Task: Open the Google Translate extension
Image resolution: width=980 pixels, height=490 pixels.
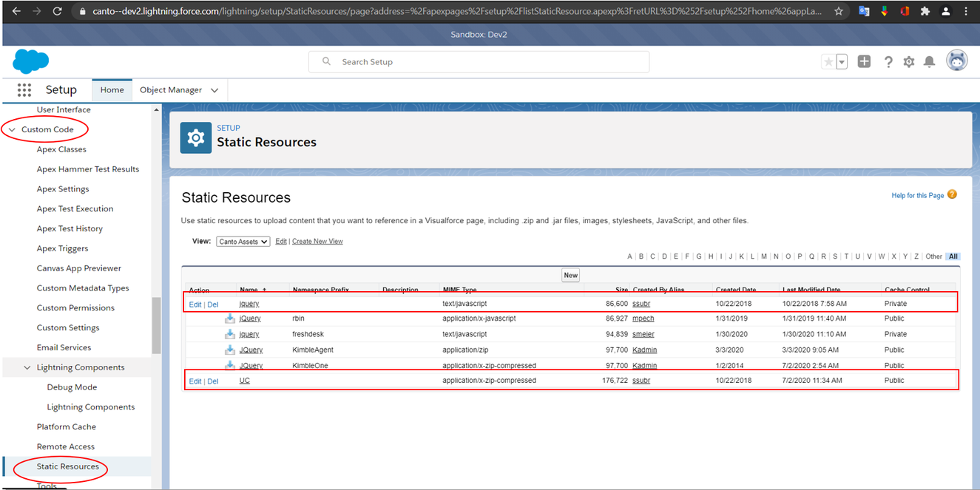Action: tap(864, 12)
